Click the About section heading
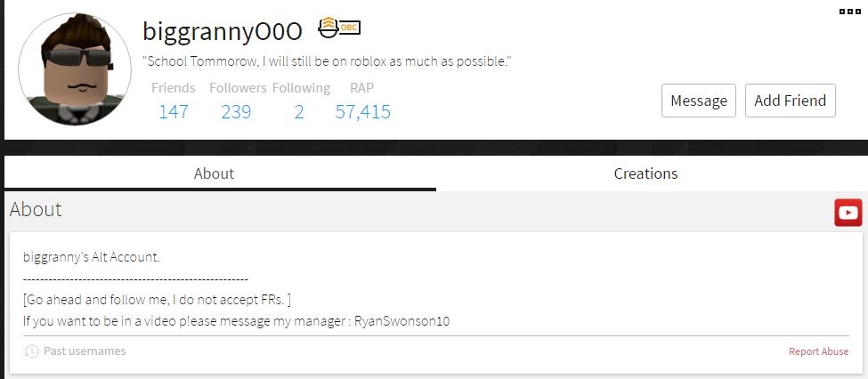 36,209
